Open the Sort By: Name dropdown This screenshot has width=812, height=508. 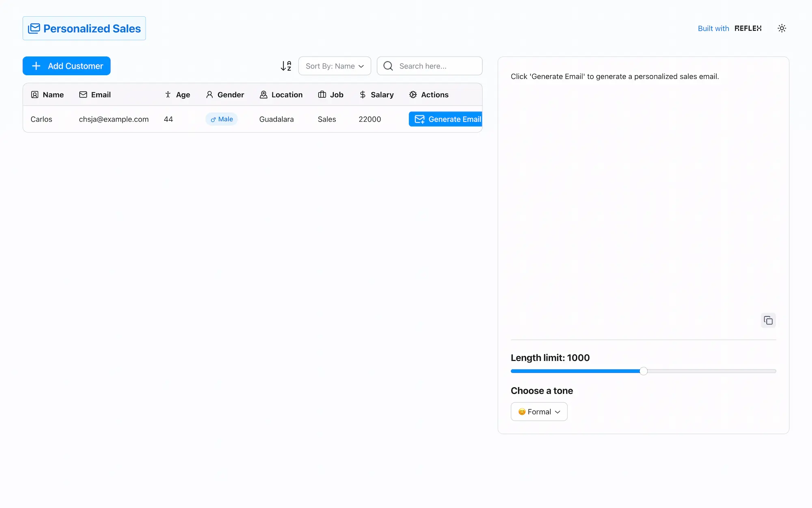click(335, 65)
